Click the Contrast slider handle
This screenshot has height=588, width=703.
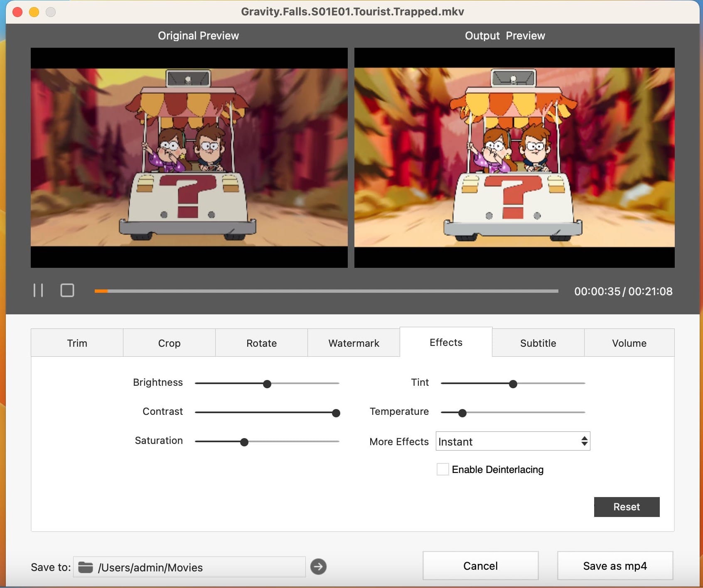[x=336, y=413]
